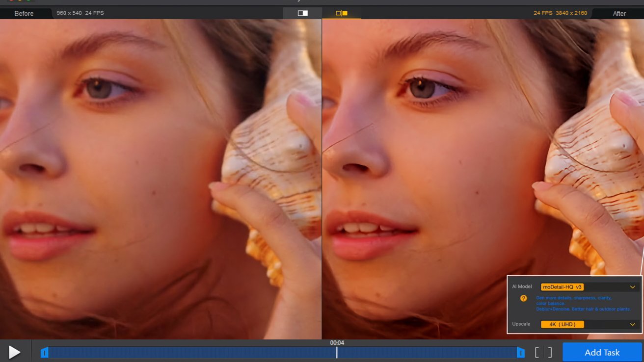
Task: Click the Before preview image
Action: coord(161,179)
